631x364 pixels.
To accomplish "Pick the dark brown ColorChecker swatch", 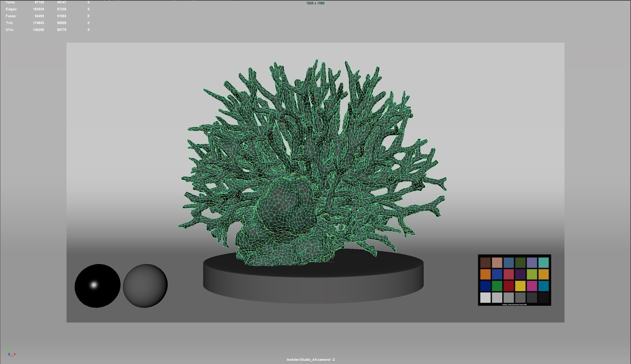I will 485,263.
